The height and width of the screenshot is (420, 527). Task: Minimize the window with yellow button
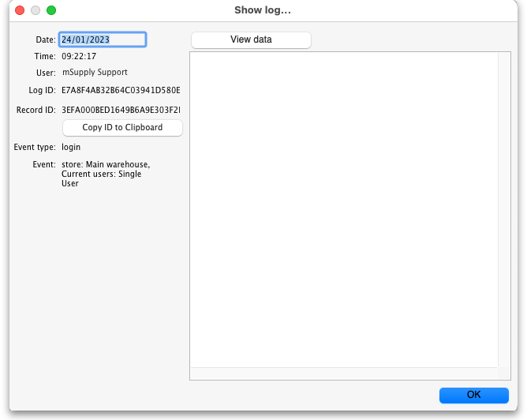click(x=36, y=10)
